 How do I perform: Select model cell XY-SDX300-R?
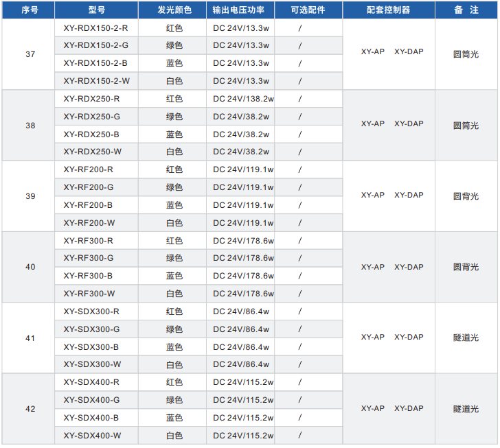click(x=91, y=311)
